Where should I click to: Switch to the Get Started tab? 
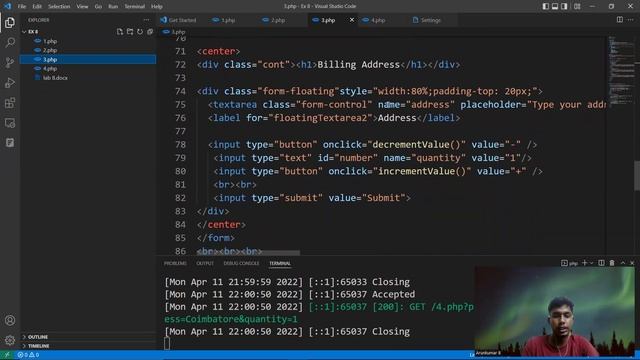tap(182, 20)
